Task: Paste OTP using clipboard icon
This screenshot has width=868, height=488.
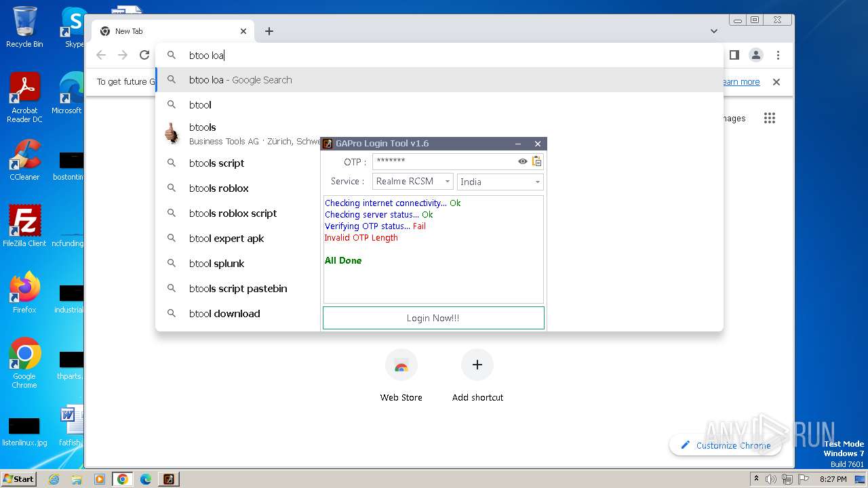Action: click(536, 161)
